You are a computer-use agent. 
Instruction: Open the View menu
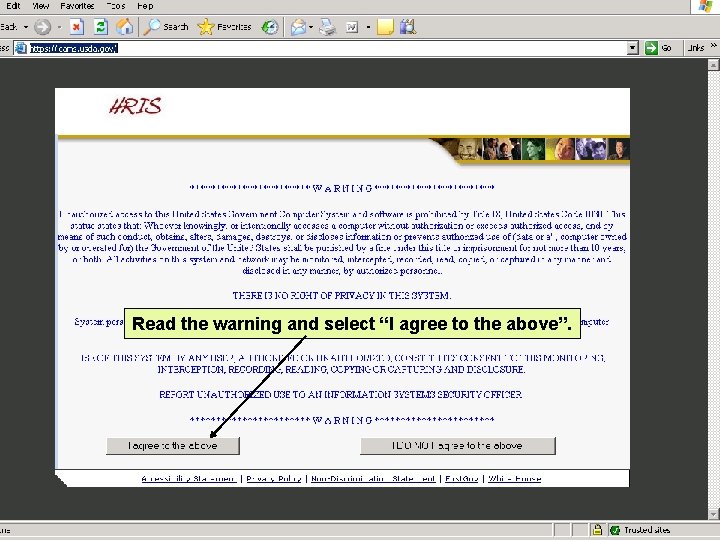pos(41,6)
